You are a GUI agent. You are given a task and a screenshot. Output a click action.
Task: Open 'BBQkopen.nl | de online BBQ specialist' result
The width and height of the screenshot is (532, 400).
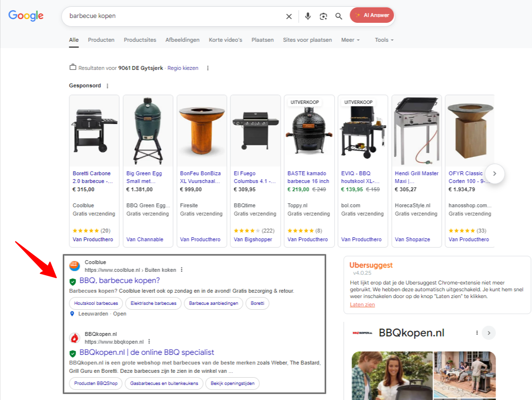point(146,352)
